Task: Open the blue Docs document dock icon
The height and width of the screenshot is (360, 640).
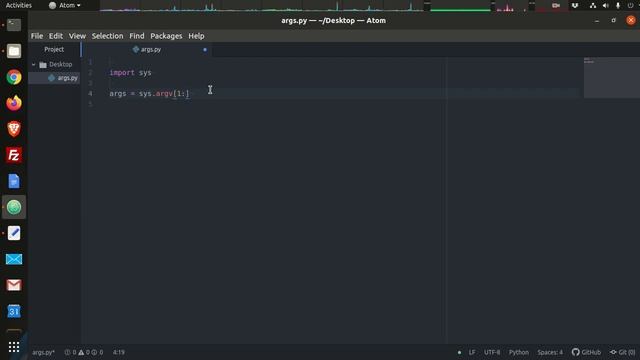Action: point(14,181)
